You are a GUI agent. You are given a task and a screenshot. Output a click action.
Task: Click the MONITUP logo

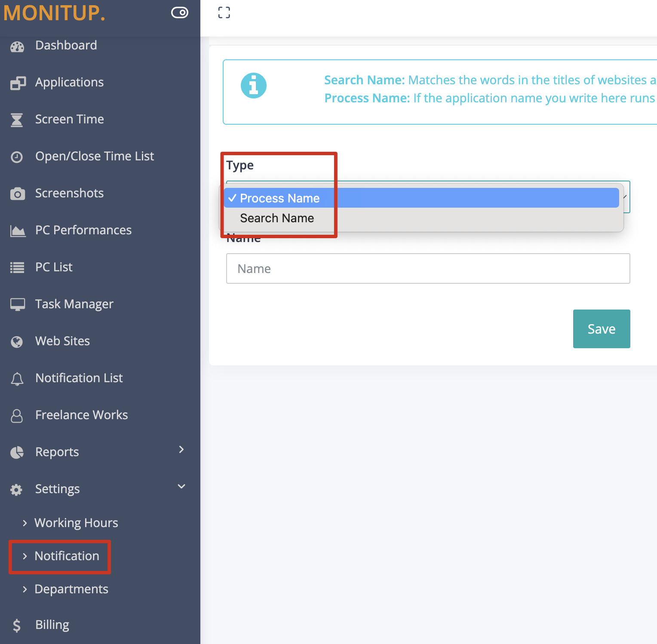(x=54, y=12)
